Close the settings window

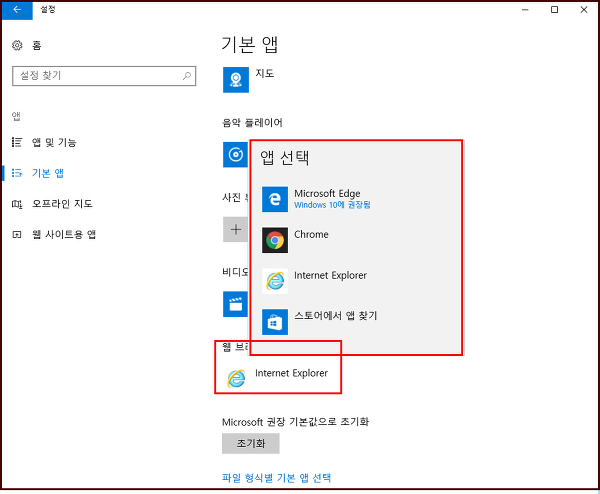tap(584, 10)
